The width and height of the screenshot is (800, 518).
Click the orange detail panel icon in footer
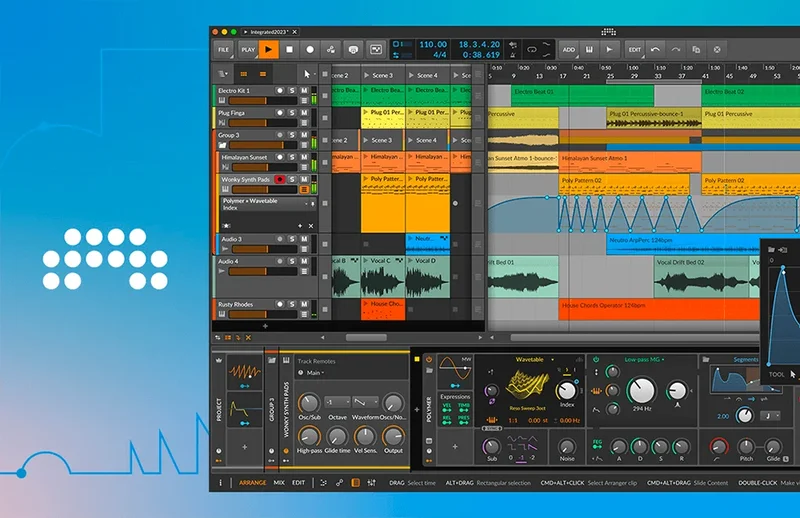click(x=356, y=482)
